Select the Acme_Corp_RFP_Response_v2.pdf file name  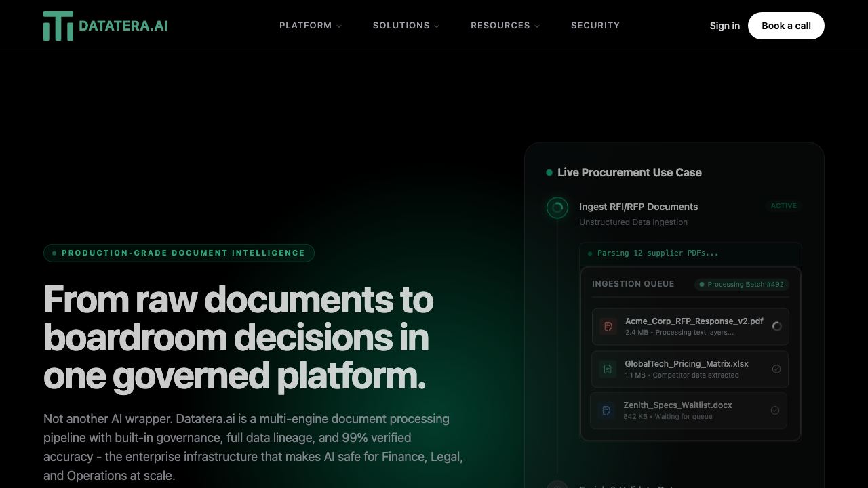point(694,321)
